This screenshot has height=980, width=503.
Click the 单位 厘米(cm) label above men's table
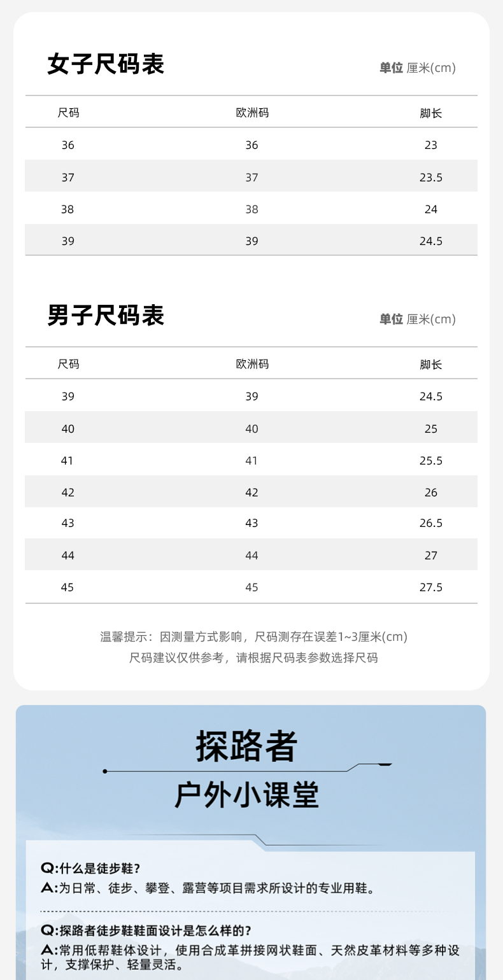pos(418,319)
